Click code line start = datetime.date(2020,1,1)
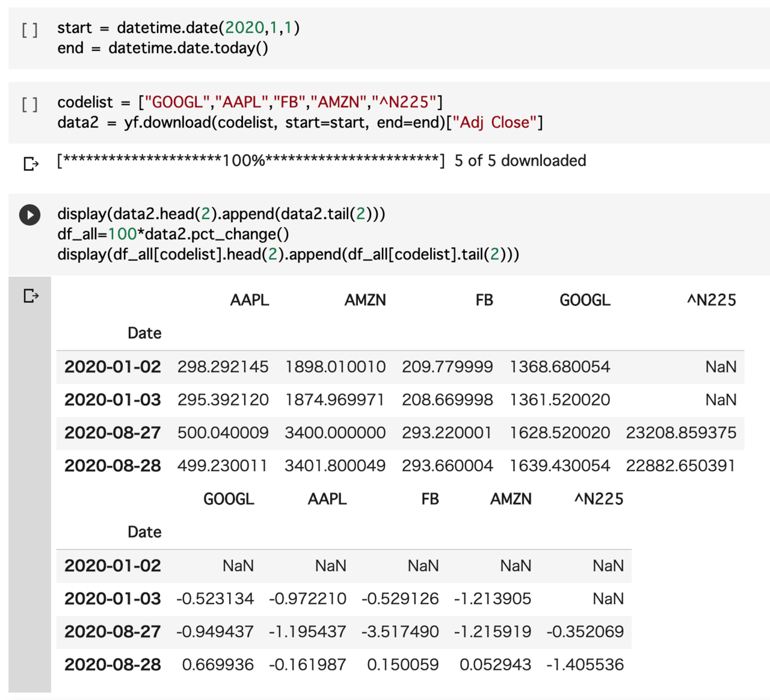 [179, 28]
